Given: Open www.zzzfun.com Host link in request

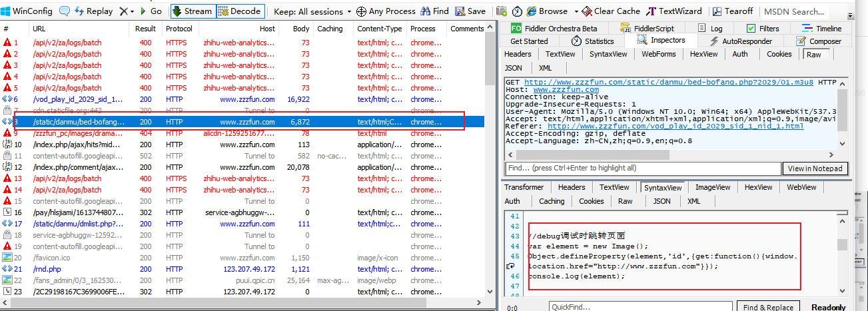Looking at the screenshot, I should click(566, 89).
